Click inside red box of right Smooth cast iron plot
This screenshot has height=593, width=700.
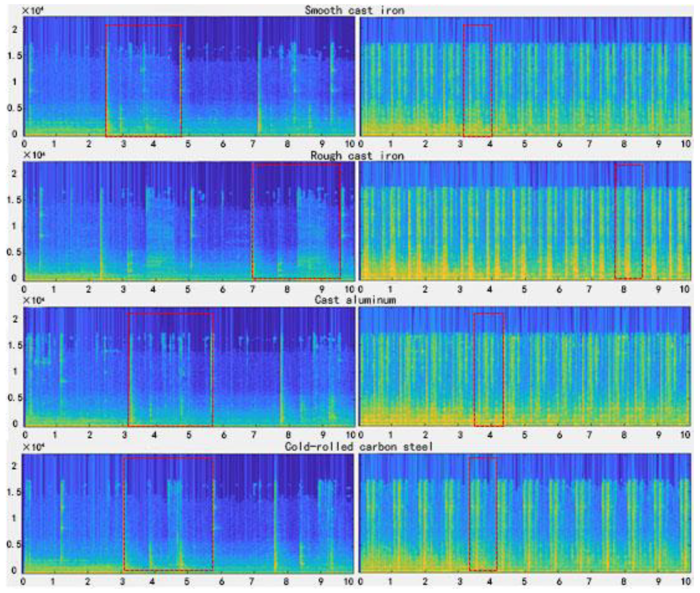(477, 81)
